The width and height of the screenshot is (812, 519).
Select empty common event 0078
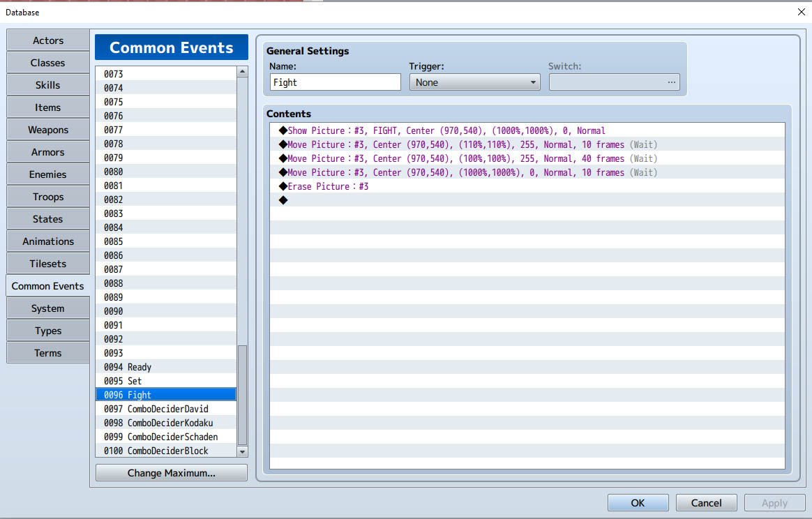(166, 144)
